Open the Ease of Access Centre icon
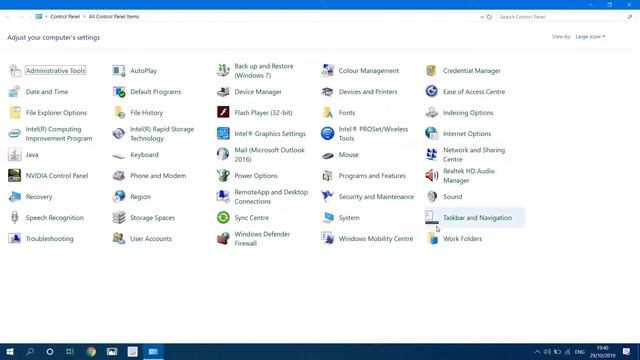640x360 pixels. coord(432,91)
